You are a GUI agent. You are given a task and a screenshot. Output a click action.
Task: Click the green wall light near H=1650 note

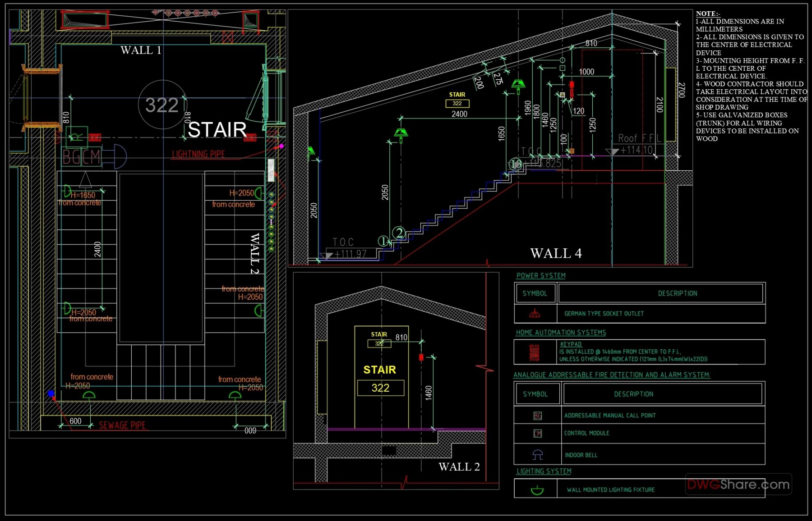67,192
